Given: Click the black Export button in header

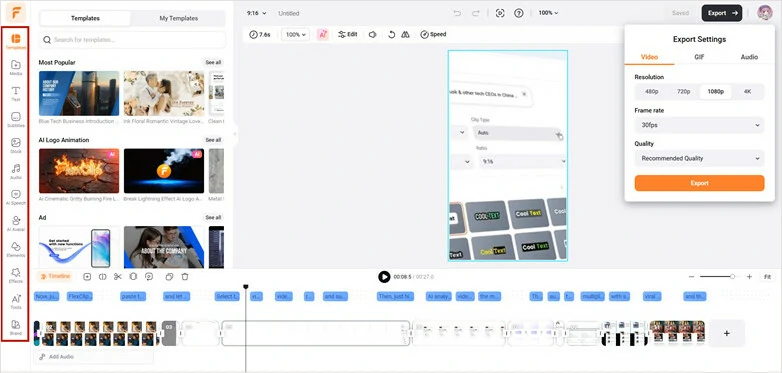Looking at the screenshot, I should coord(722,13).
